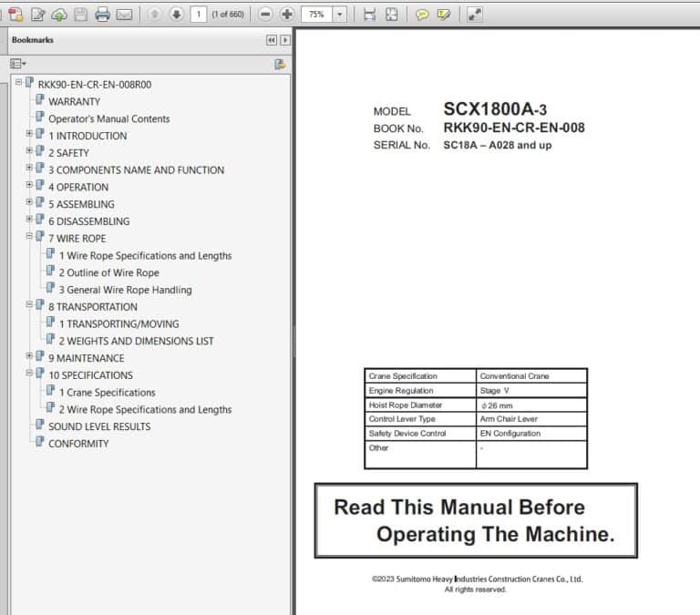Click the new bookmark icon
This screenshot has width=700, height=615.
point(280,65)
